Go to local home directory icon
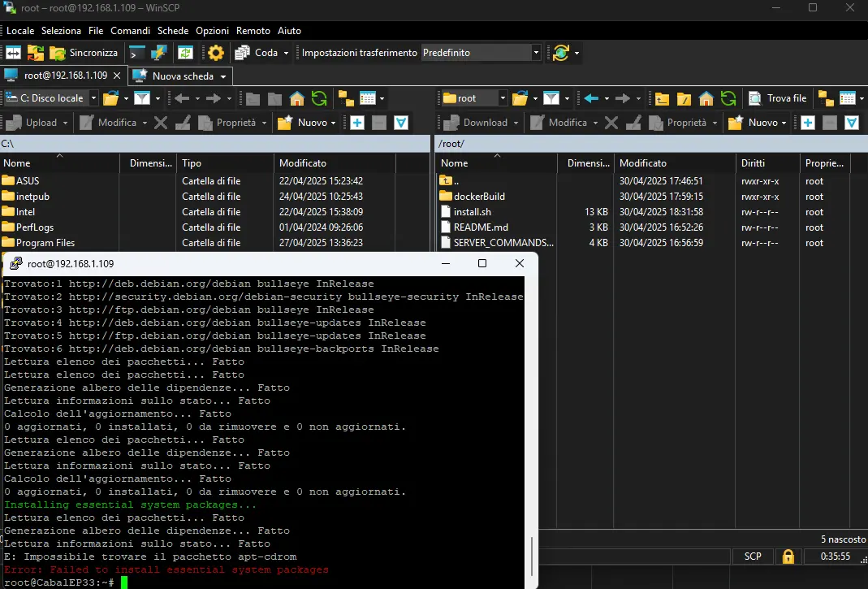 [x=297, y=98]
